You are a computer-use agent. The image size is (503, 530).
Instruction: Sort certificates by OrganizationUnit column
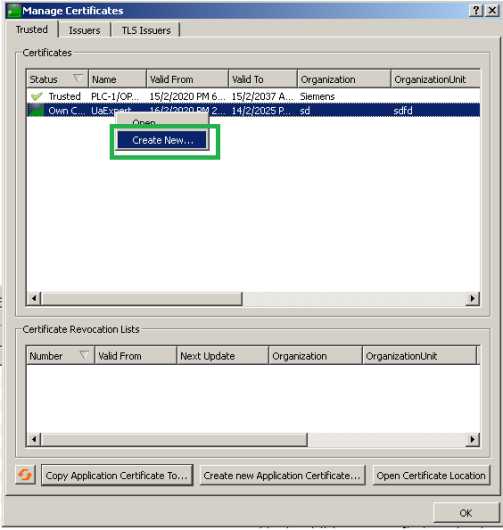435,79
